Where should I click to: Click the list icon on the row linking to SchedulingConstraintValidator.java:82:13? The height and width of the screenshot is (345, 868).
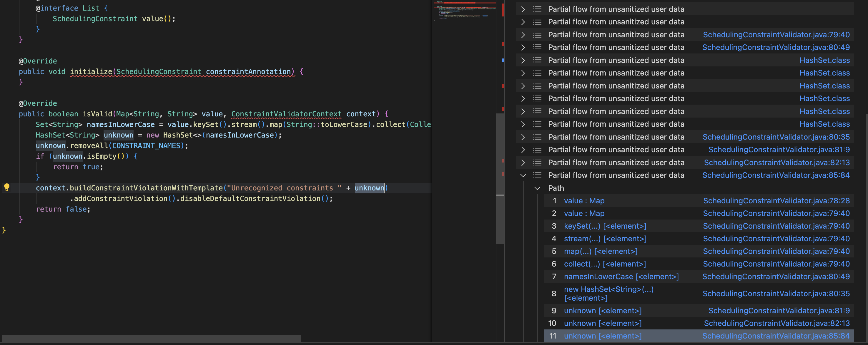click(537, 163)
